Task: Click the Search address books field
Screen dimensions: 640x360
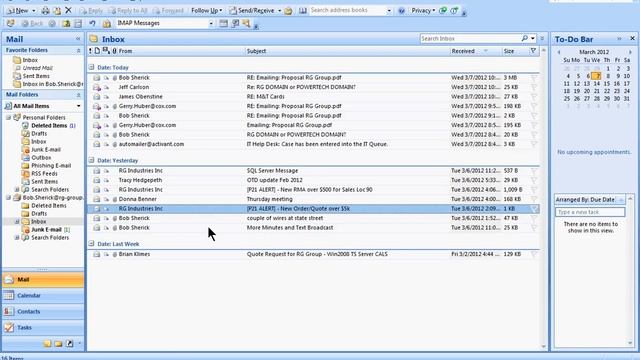Action: pyautogui.click(x=347, y=11)
